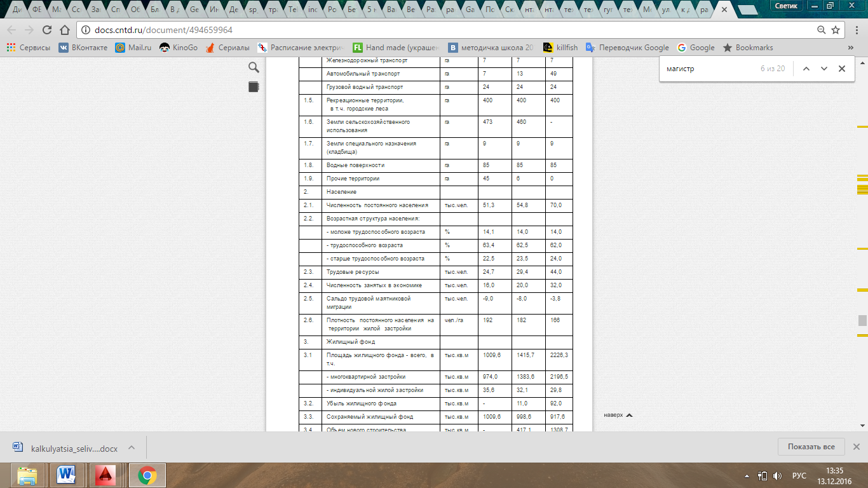This screenshot has width=868, height=488.
Task: Open the Сериалы bookmark
Action: (227, 48)
